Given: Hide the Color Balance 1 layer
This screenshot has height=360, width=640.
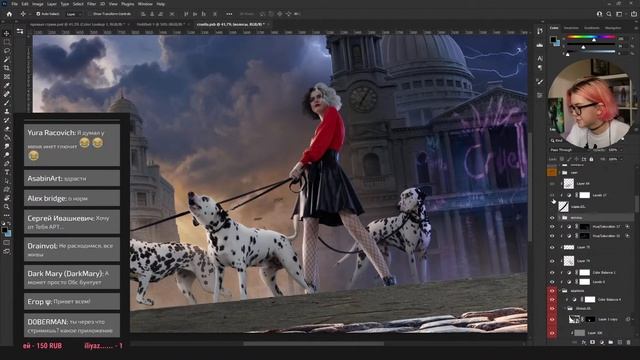Looking at the screenshot, I should 552,272.
